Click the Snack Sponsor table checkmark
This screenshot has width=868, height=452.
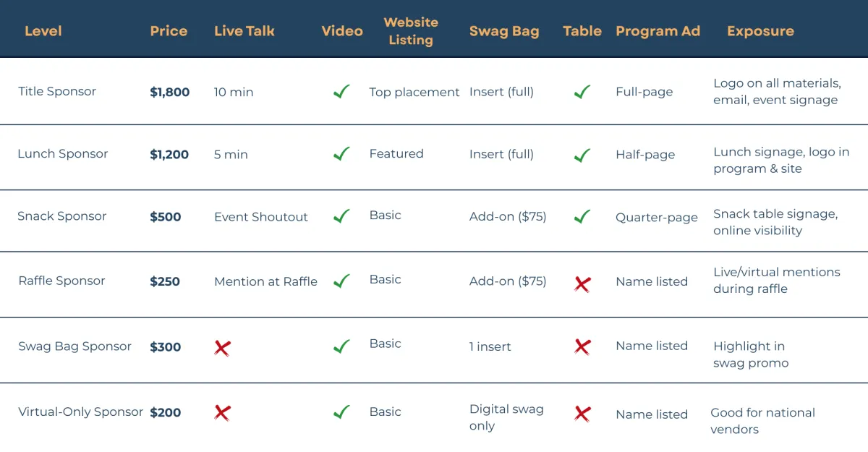click(x=582, y=216)
